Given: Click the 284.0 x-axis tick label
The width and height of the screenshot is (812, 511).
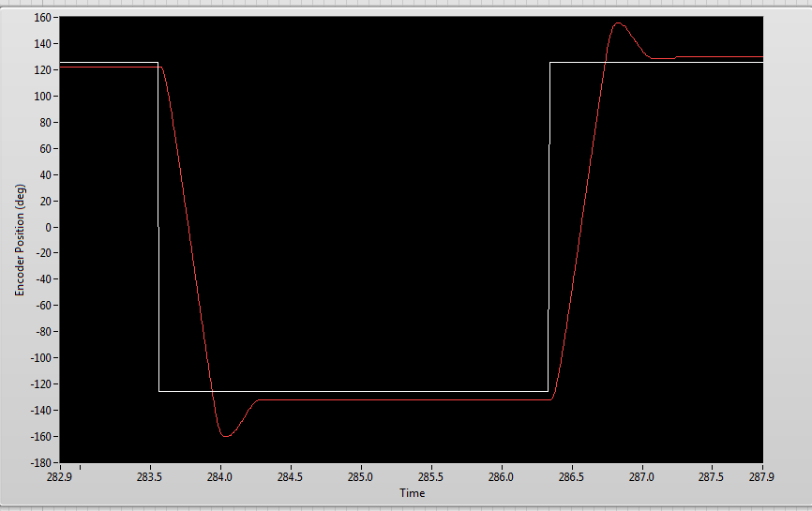Looking at the screenshot, I should (219, 477).
